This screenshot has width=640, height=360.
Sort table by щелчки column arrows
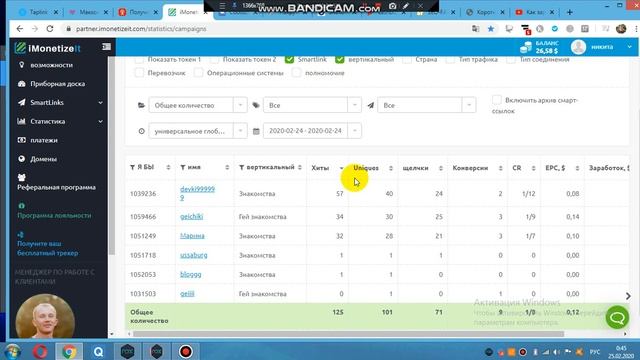pyautogui.click(x=440, y=168)
